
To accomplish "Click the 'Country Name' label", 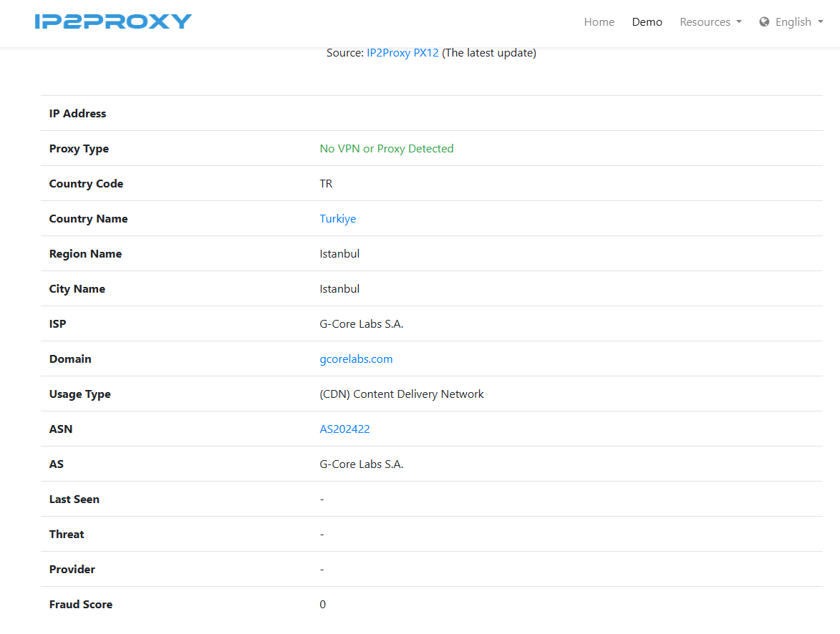I will coord(88,218).
